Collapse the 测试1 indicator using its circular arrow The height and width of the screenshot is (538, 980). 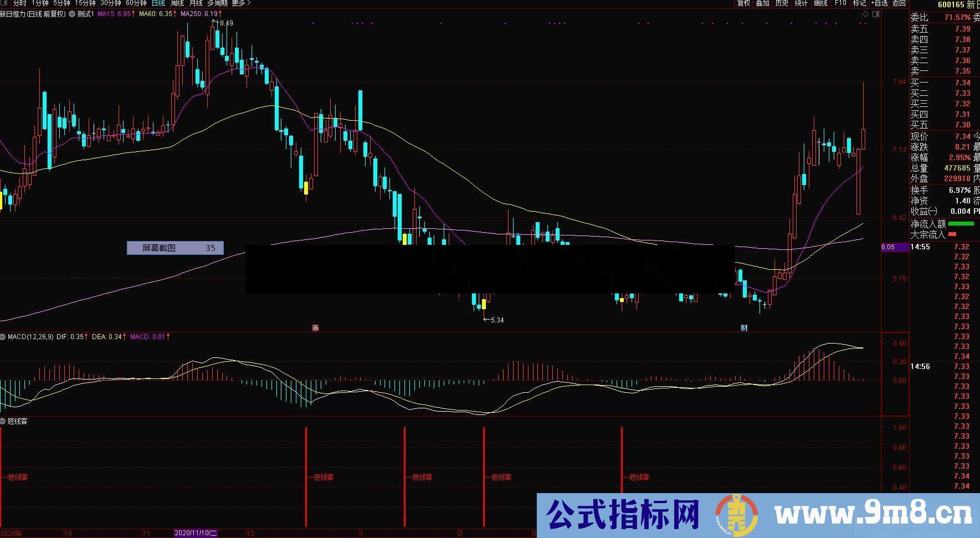point(72,14)
